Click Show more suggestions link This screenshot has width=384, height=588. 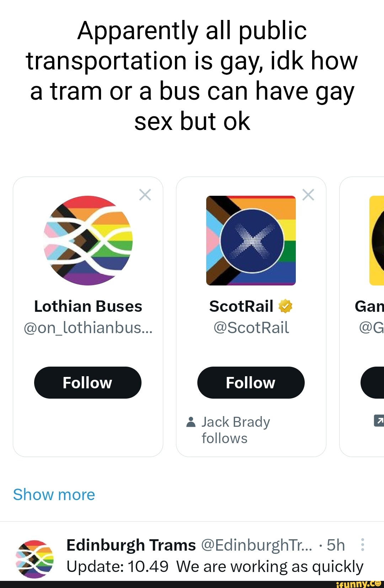pyautogui.click(x=54, y=495)
